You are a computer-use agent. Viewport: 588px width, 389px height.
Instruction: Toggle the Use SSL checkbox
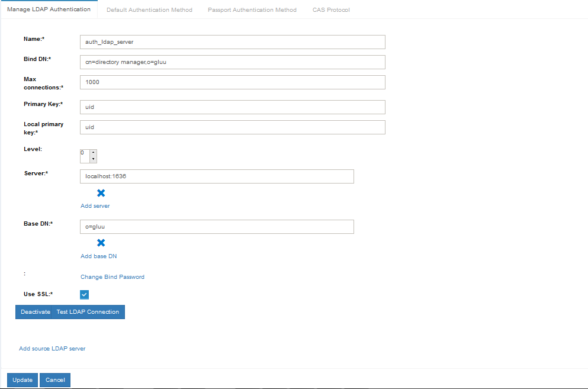(84, 294)
